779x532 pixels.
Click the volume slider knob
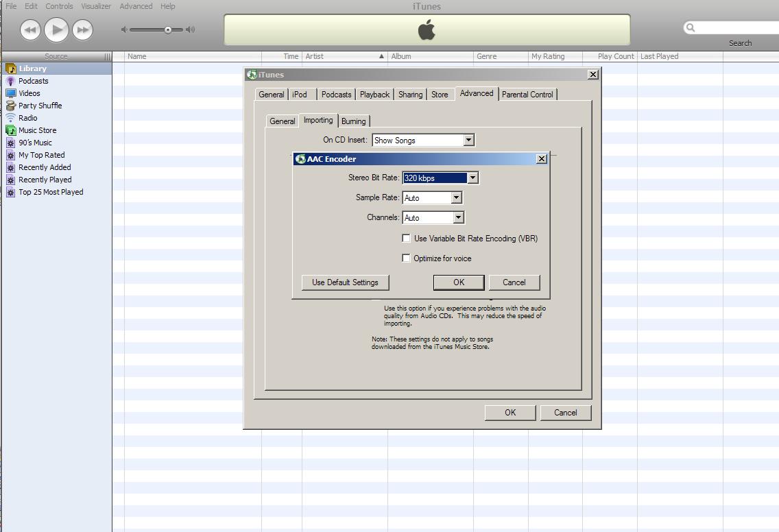(x=168, y=29)
